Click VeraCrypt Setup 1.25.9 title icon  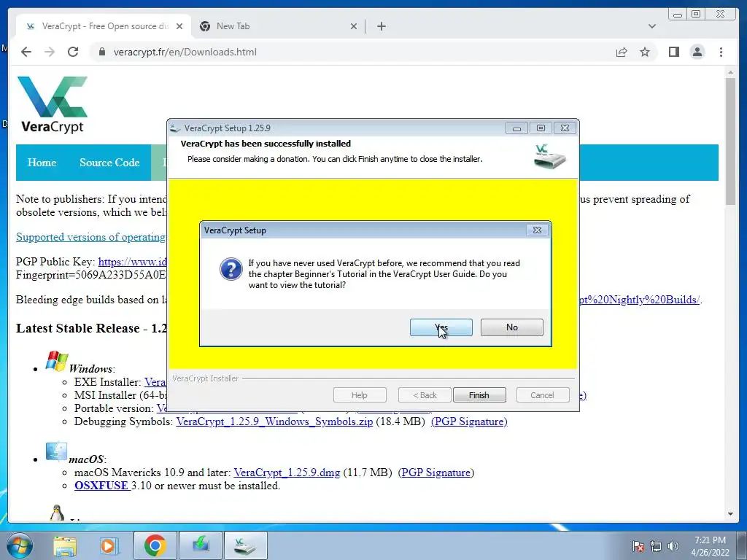pyautogui.click(x=175, y=128)
